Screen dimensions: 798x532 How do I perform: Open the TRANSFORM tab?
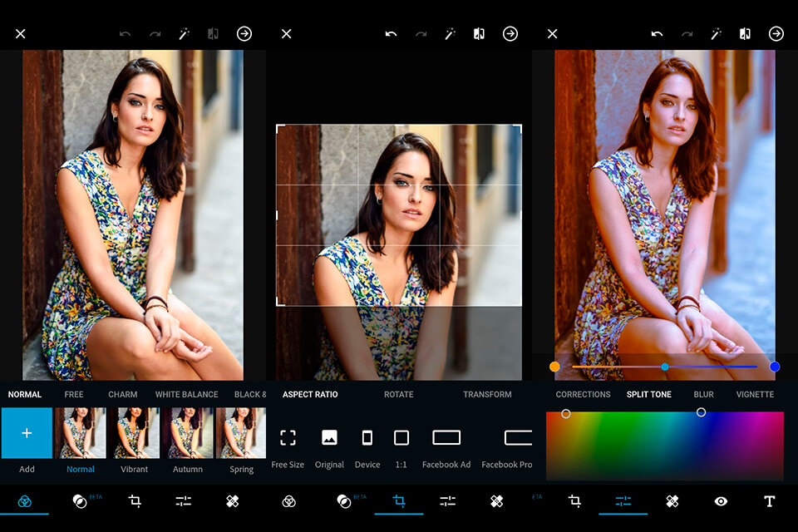click(487, 395)
